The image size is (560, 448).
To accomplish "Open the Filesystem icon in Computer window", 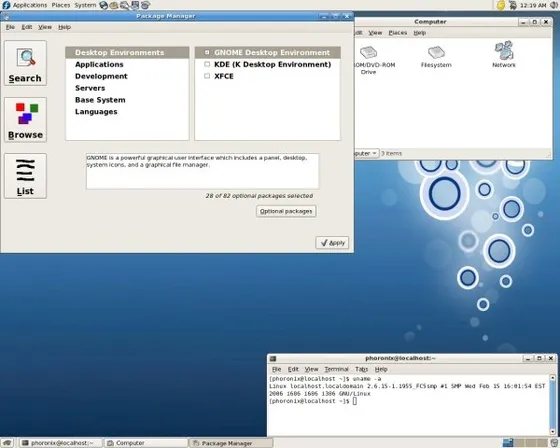I will pyautogui.click(x=436, y=56).
